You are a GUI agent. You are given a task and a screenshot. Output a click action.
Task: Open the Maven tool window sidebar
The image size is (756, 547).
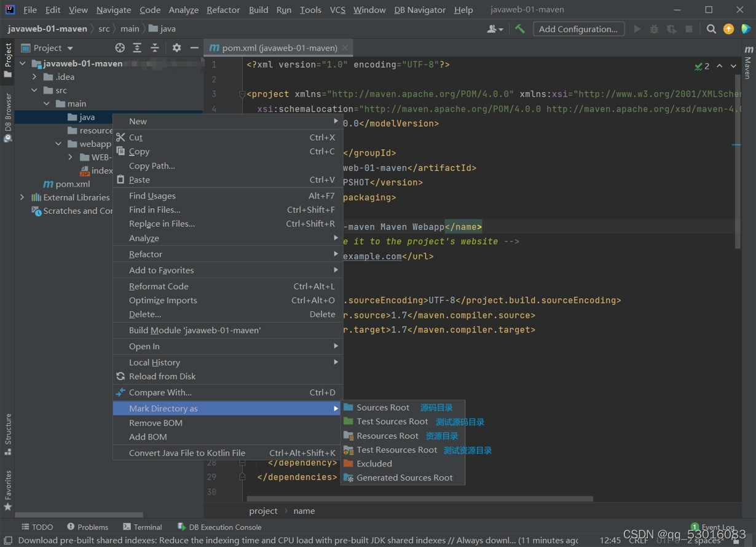click(x=748, y=63)
